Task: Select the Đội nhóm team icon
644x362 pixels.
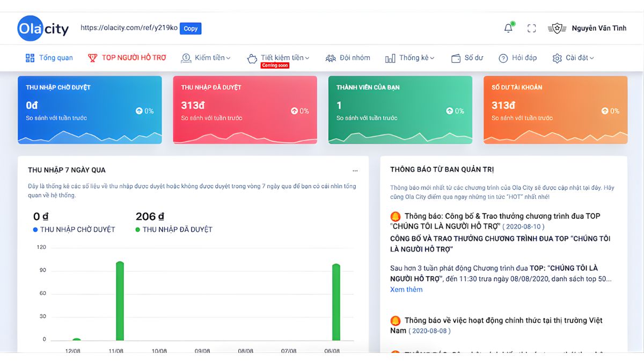Action: [331, 57]
